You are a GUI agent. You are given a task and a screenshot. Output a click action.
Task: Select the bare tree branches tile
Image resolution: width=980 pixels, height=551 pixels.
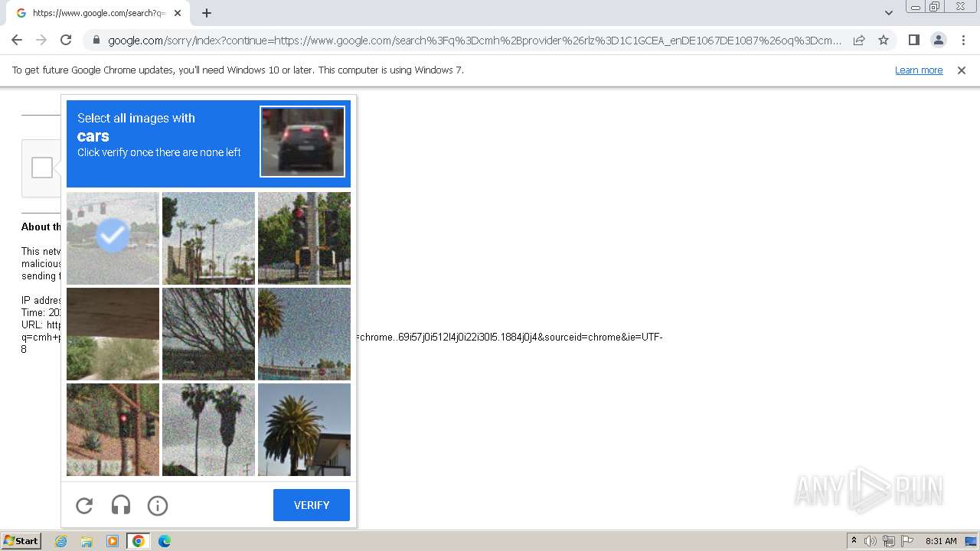point(208,334)
